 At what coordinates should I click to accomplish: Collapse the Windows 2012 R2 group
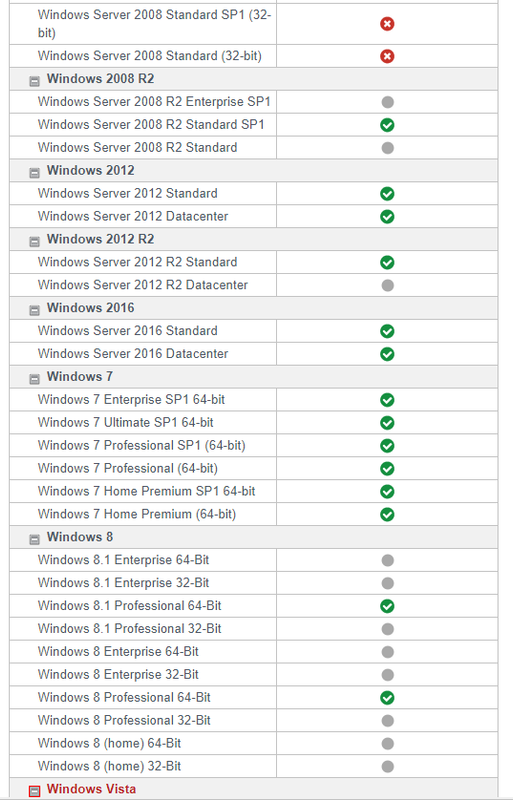pos(34,241)
